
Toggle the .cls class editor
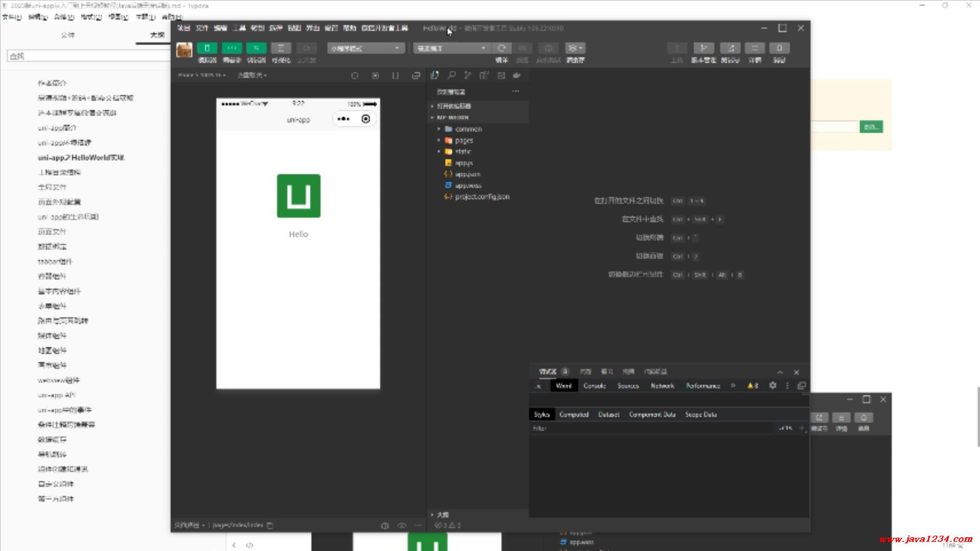[786, 428]
